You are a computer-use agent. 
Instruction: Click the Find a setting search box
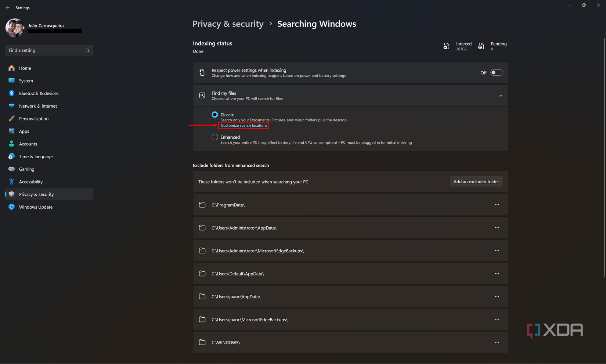click(x=49, y=50)
